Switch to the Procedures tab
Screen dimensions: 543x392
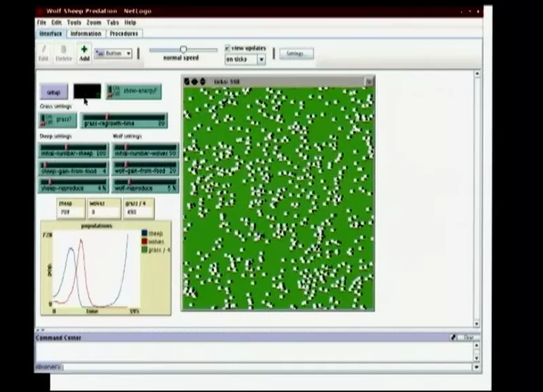(x=124, y=33)
